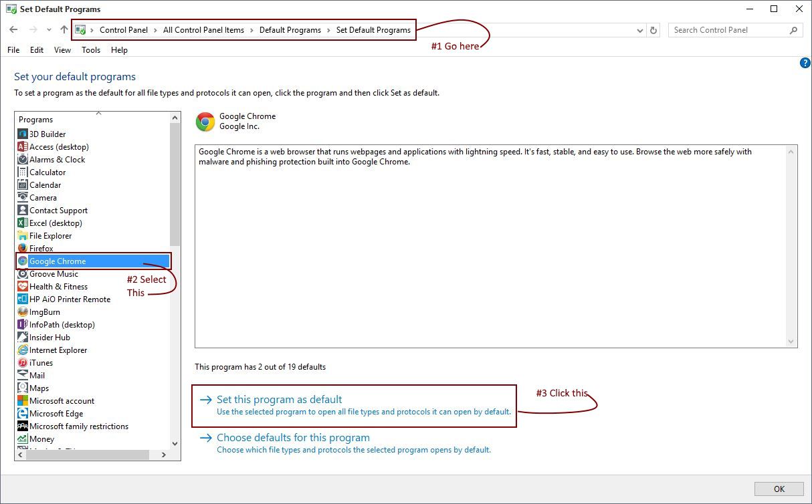Click the programs list vertical scrollbar thumb

pyautogui.click(x=175, y=184)
